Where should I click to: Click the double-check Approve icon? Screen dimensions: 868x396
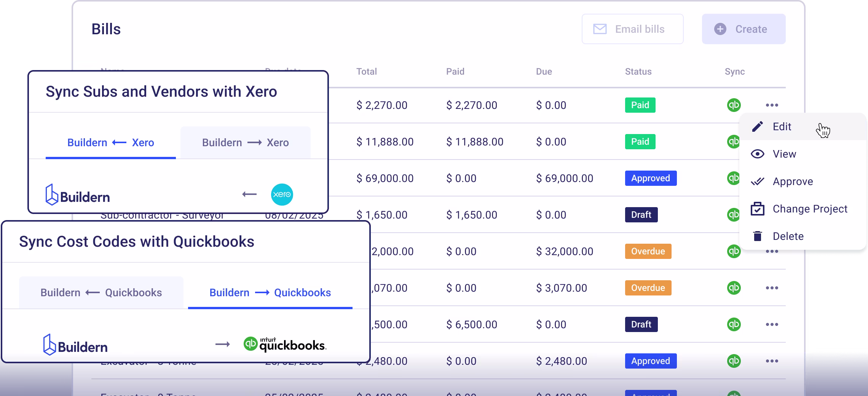click(x=758, y=181)
